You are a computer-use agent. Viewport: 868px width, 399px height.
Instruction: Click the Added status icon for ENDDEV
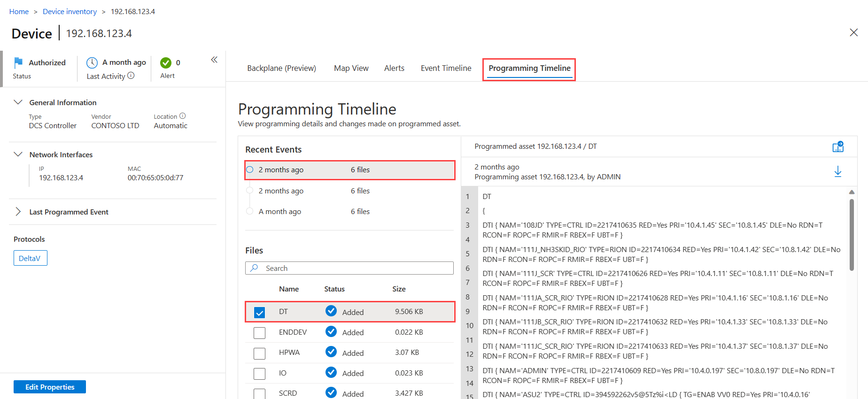point(331,331)
